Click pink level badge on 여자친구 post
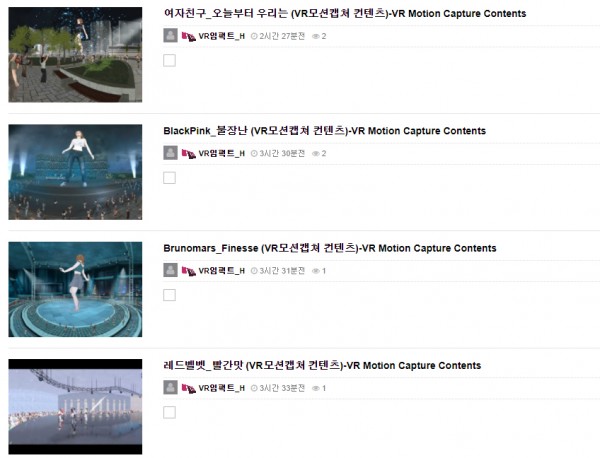This screenshot has width=600, height=458. [x=189, y=36]
